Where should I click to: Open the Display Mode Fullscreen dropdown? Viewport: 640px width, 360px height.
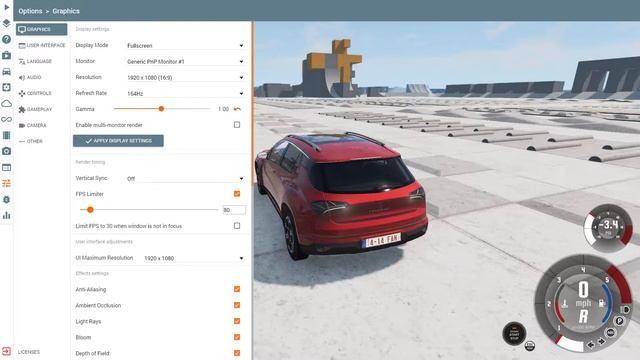tap(185, 45)
